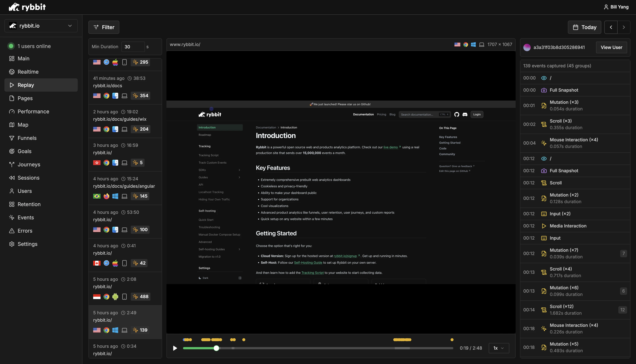Viewport: 636px width, 364px height.
Task: Select the 38:53 rybbit.io/docs session
Action: pyautogui.click(x=125, y=87)
